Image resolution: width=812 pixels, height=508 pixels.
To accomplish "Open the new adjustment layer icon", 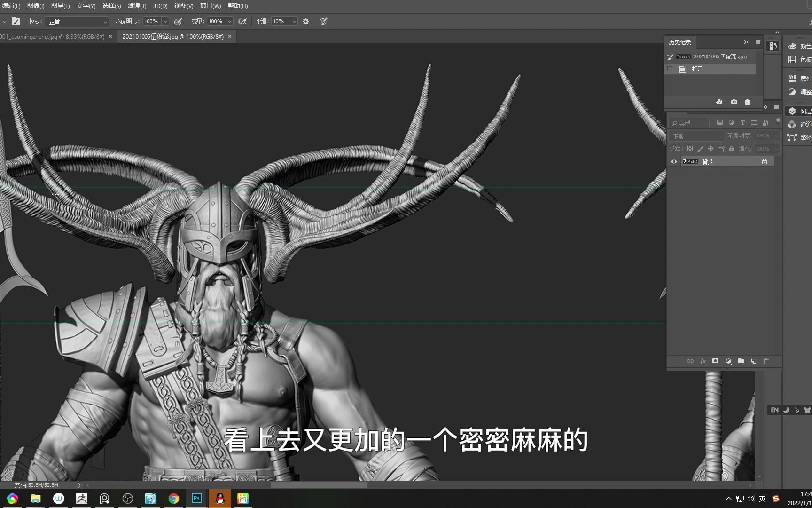I will tap(728, 361).
